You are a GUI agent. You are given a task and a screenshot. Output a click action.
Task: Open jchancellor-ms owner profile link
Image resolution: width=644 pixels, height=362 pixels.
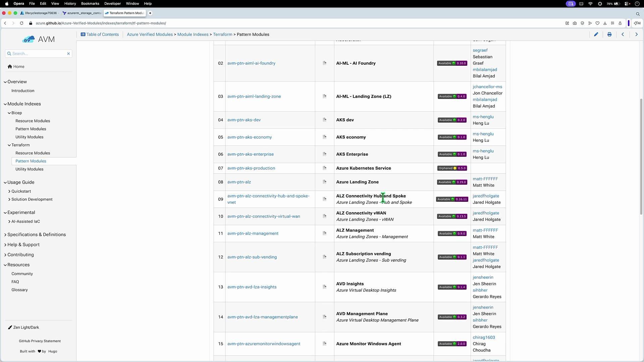point(487,86)
